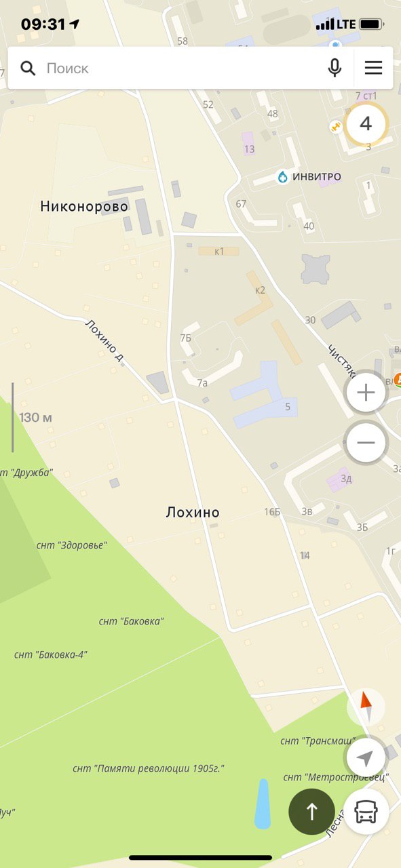
Task: Select building к2 on the map
Action: coord(260,290)
